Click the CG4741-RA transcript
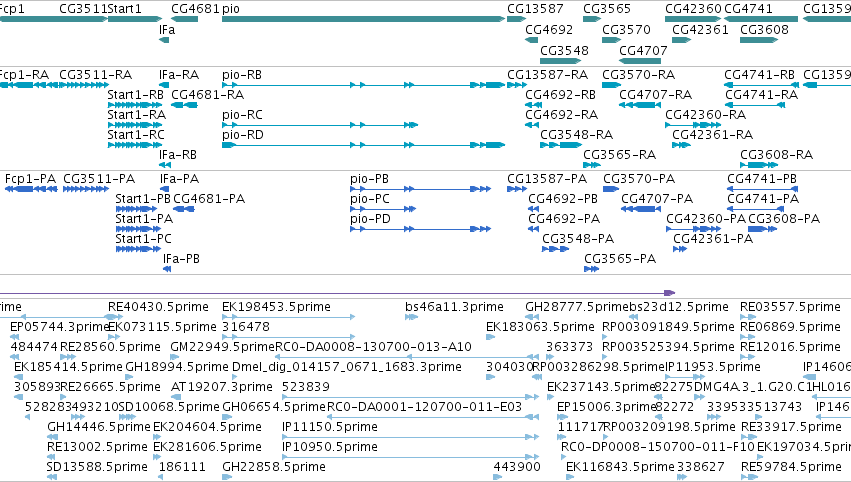The width and height of the screenshot is (851, 482). [755, 105]
